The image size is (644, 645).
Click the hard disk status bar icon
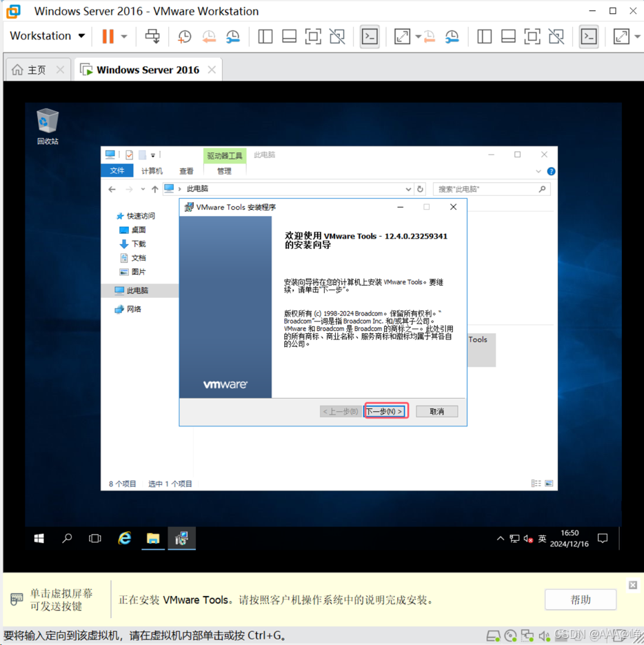point(493,635)
